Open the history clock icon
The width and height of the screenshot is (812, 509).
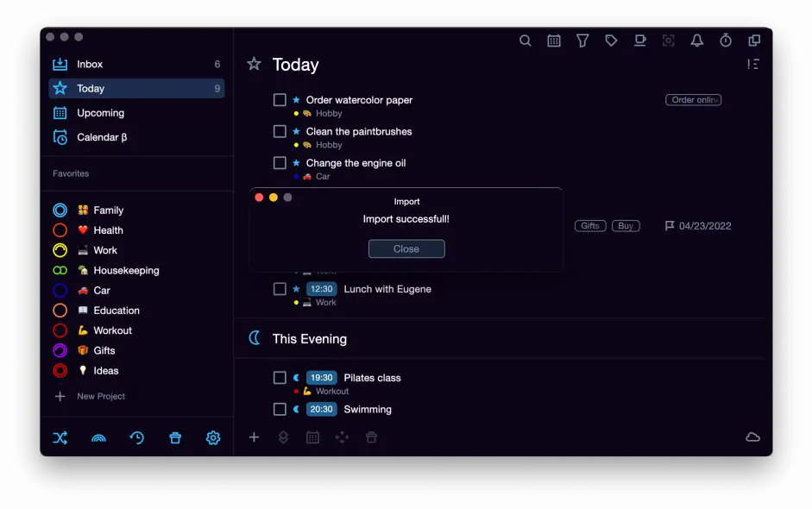coord(136,438)
